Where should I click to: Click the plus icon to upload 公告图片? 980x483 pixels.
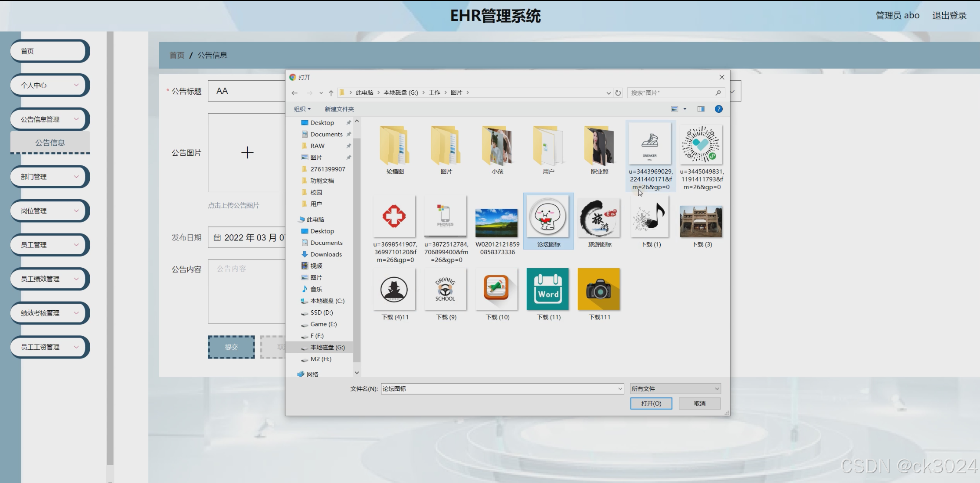(x=246, y=152)
